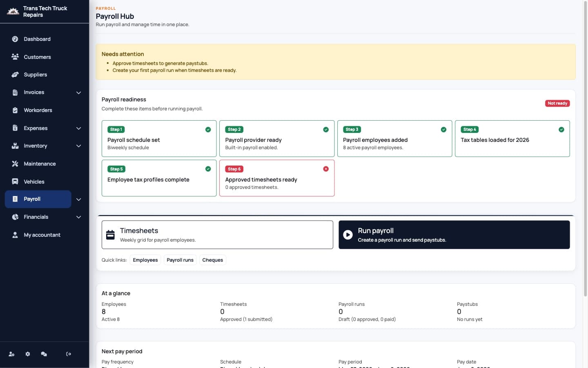Click the Financials pie chart icon
This screenshot has height=368, width=588.
(15, 217)
